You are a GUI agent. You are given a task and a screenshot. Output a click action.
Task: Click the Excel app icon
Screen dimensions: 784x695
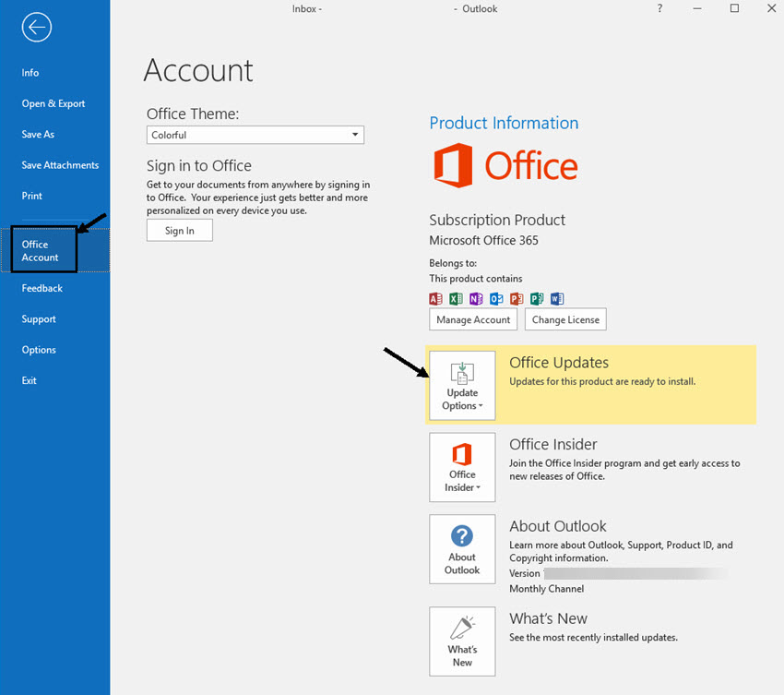click(456, 299)
